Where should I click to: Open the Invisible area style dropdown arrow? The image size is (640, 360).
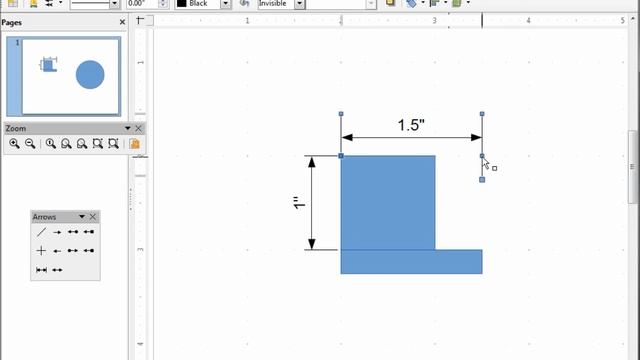point(300,4)
